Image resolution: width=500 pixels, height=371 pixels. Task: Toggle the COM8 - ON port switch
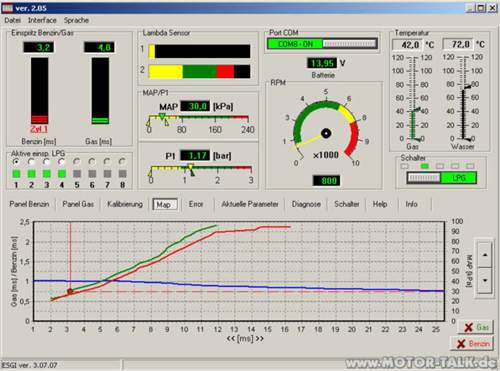322,44
